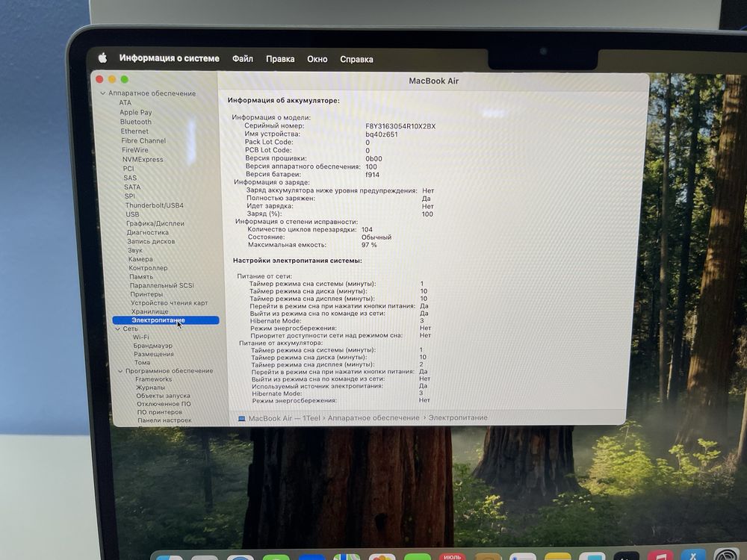Image resolution: width=747 pixels, height=560 pixels.
Task: Select Тома under Сеть
Action: [x=142, y=362]
